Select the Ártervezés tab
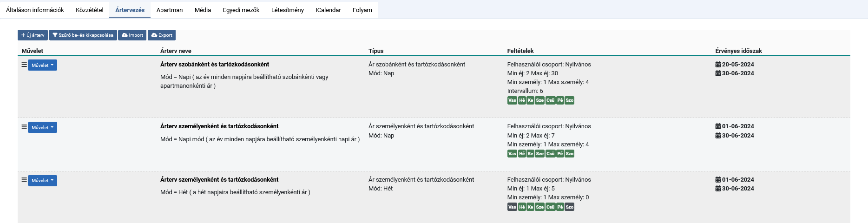The width and height of the screenshot is (868, 223). coord(130,10)
